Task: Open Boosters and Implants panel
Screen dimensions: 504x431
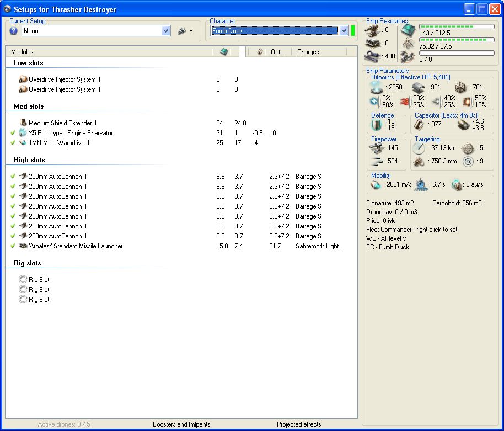Action: [x=181, y=424]
